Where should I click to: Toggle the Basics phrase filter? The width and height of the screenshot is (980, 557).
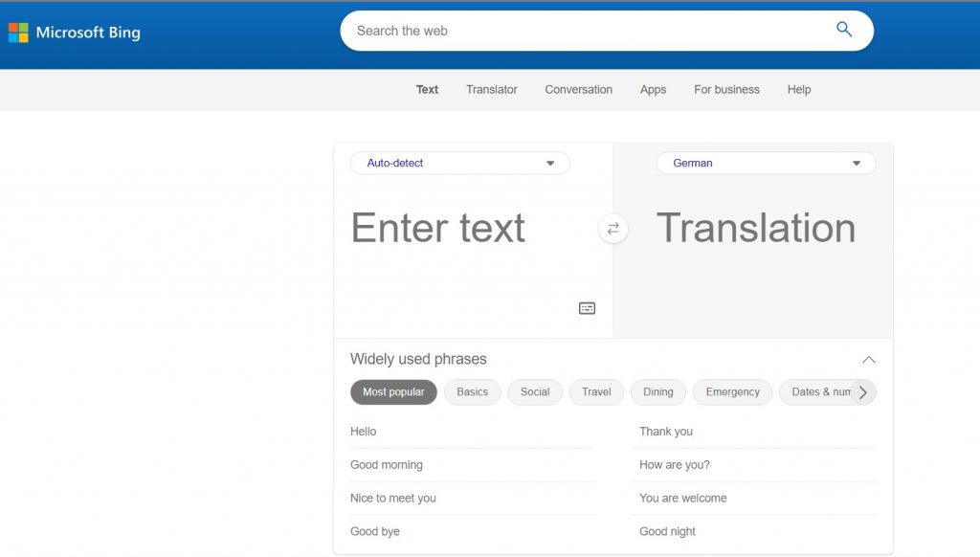pyautogui.click(x=472, y=391)
